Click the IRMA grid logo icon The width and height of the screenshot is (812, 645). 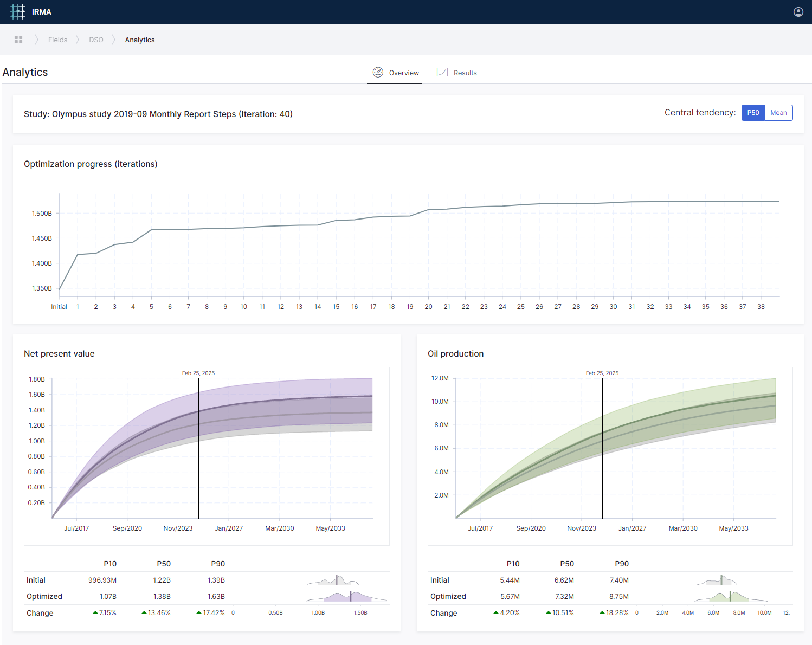tap(18, 12)
